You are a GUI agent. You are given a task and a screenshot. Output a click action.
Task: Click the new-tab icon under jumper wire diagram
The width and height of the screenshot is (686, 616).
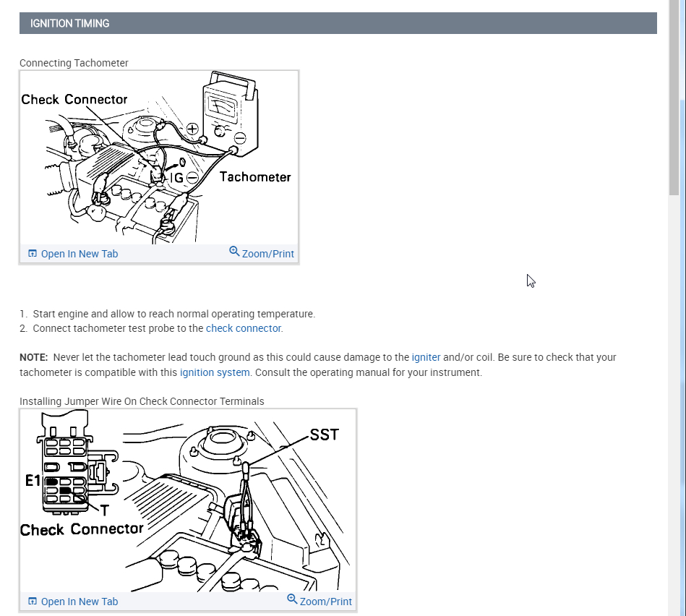(x=33, y=601)
